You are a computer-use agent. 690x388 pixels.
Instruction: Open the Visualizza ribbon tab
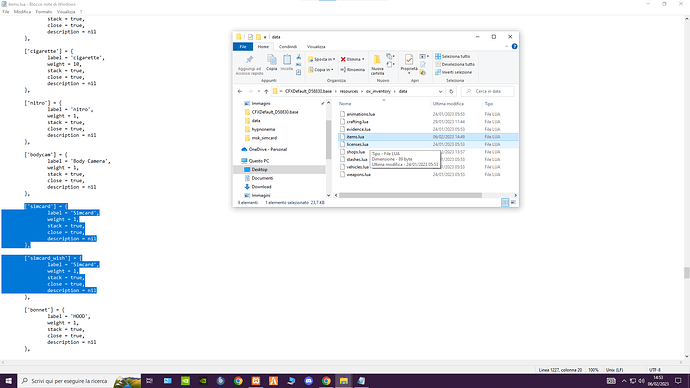[316, 47]
